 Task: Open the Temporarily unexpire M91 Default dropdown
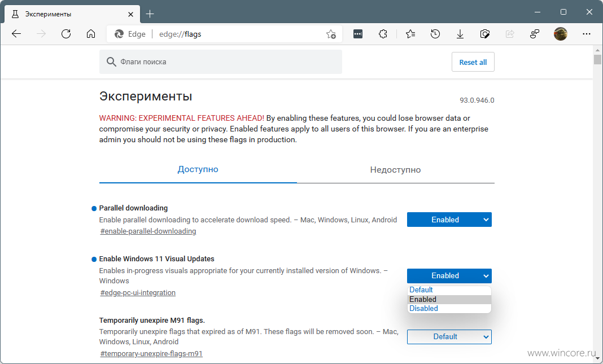(x=449, y=337)
